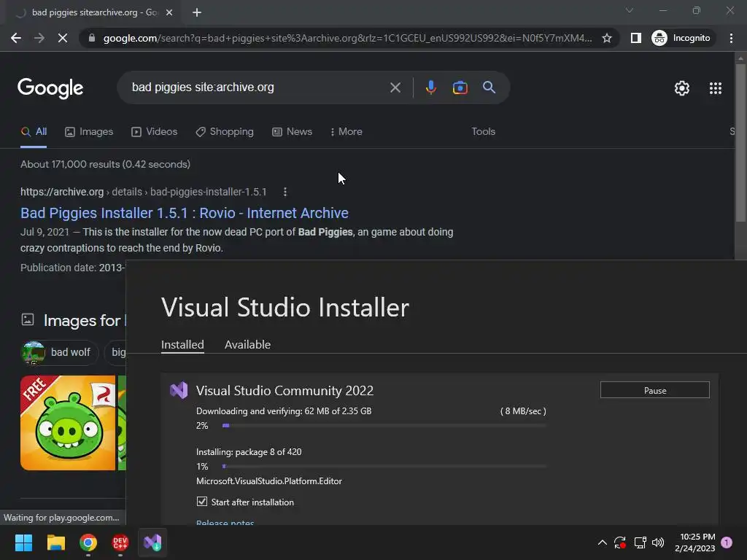
Task: Open the Google apps grid
Action: click(715, 88)
